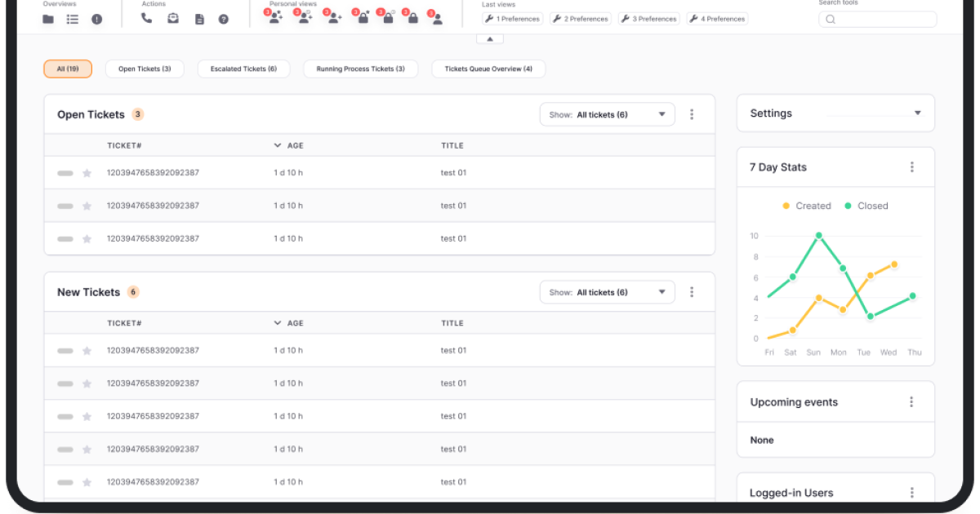Select the Tickets Queue Overview (4) tab
The image size is (980, 514).
tap(488, 69)
